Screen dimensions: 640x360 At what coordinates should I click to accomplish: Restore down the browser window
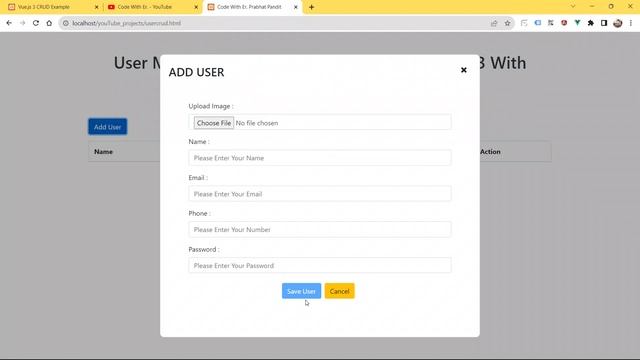coord(611,7)
